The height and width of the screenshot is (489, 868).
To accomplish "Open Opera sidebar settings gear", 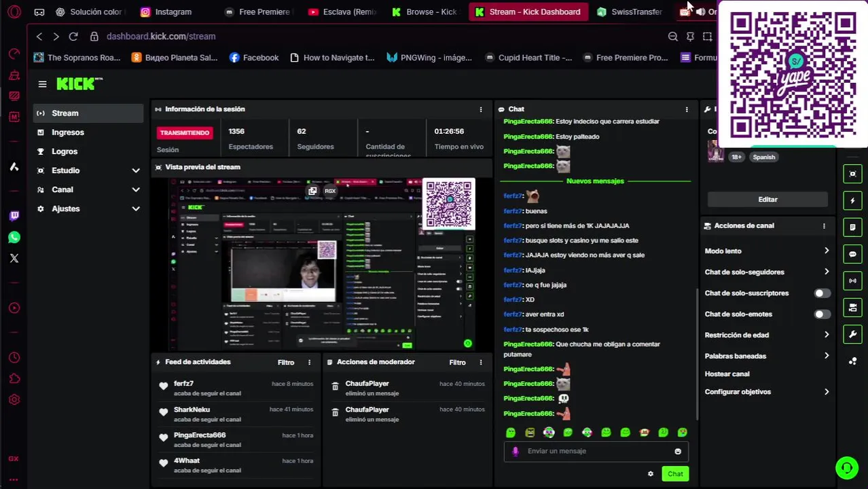I will [14, 400].
